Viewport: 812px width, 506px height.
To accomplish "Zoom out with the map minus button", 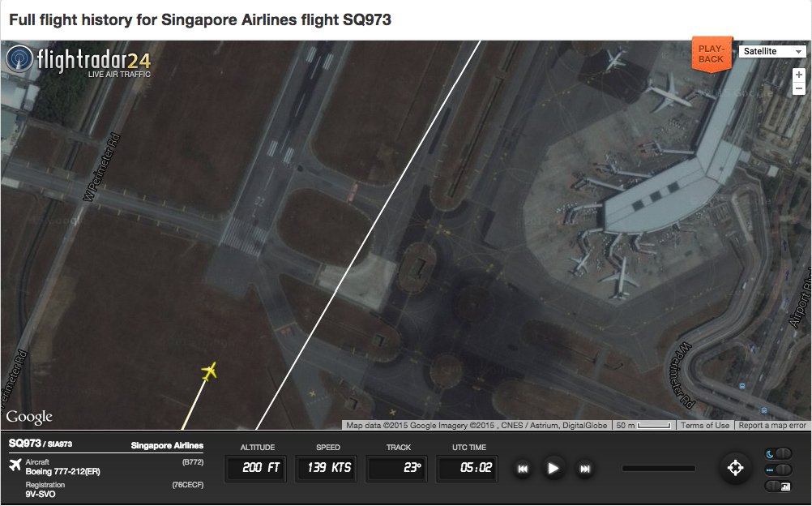I will [799, 88].
